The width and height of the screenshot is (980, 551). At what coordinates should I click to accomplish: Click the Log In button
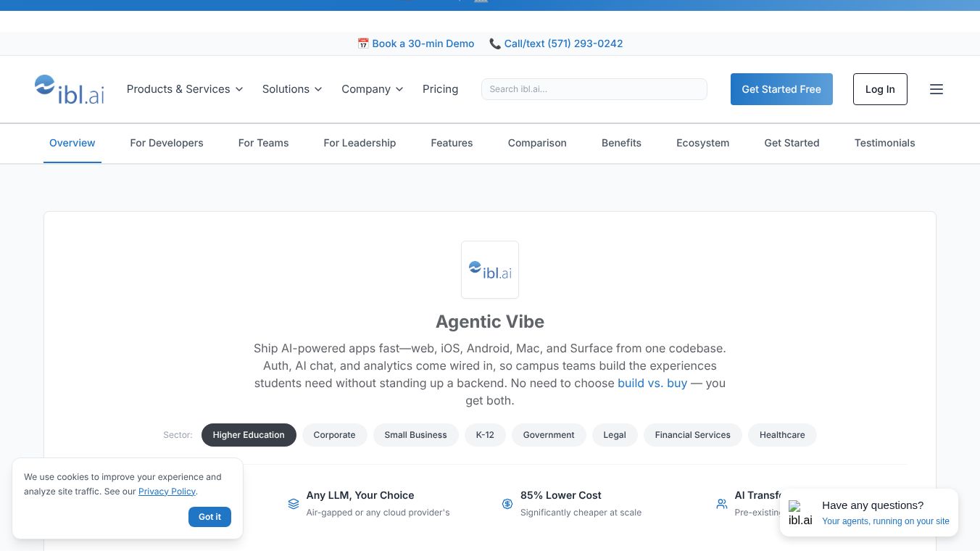coord(880,89)
